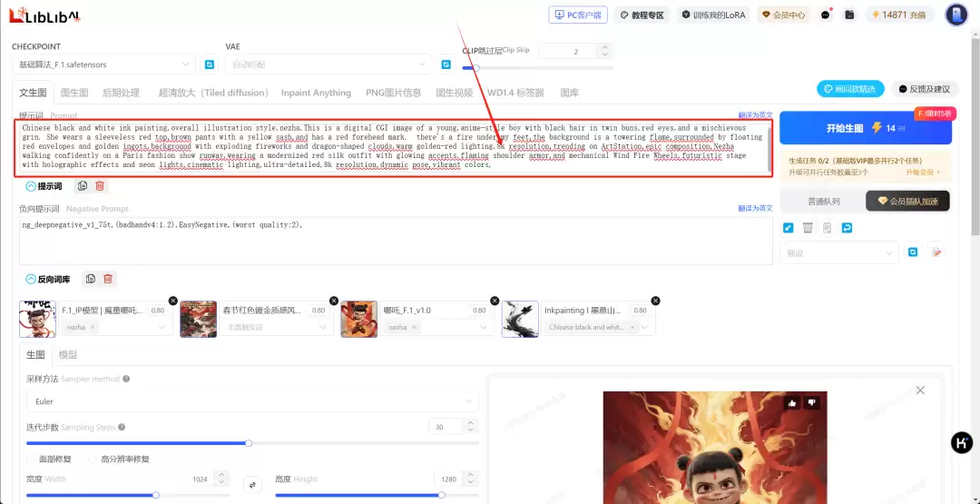Open the 预设 preset dropdown
Image resolution: width=980 pixels, height=504 pixels.
tap(839, 252)
